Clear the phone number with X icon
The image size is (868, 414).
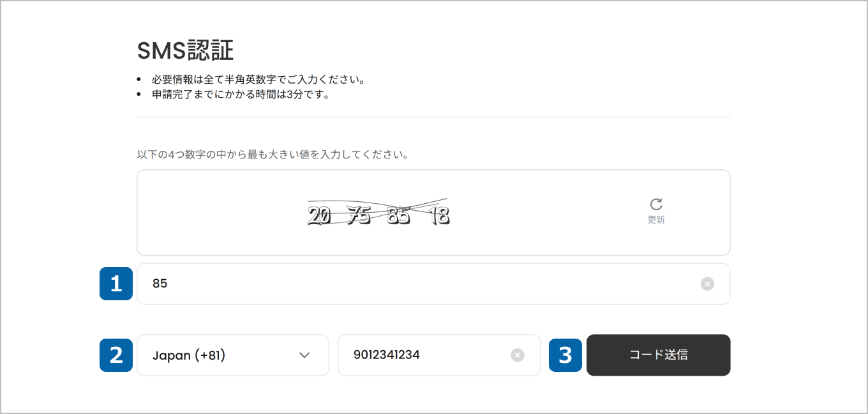518,355
